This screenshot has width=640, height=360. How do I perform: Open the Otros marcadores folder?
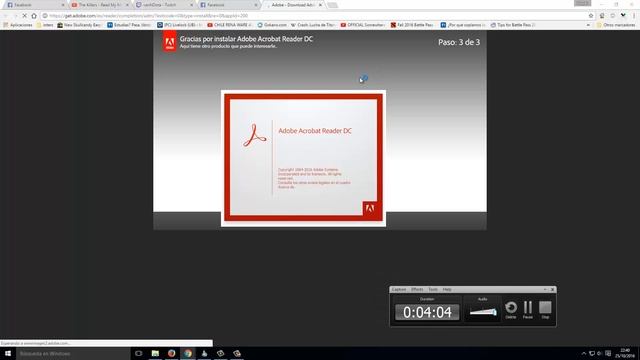616,25
